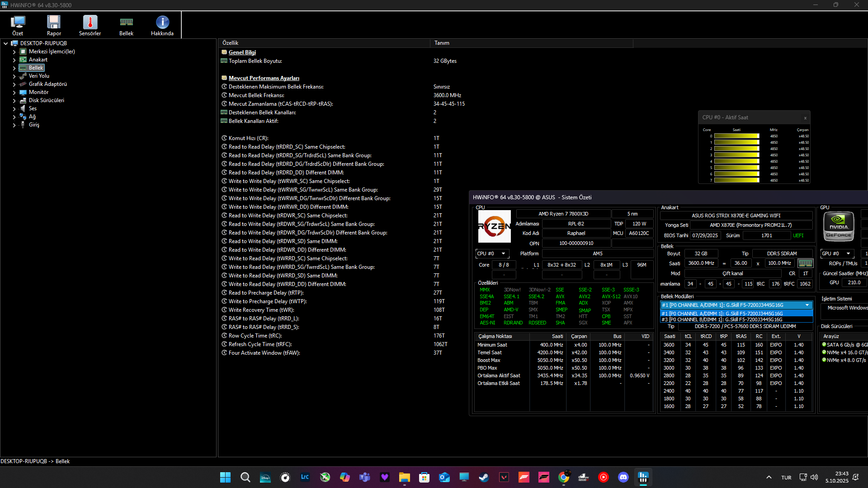Show hidden system tray icons

[769, 477]
